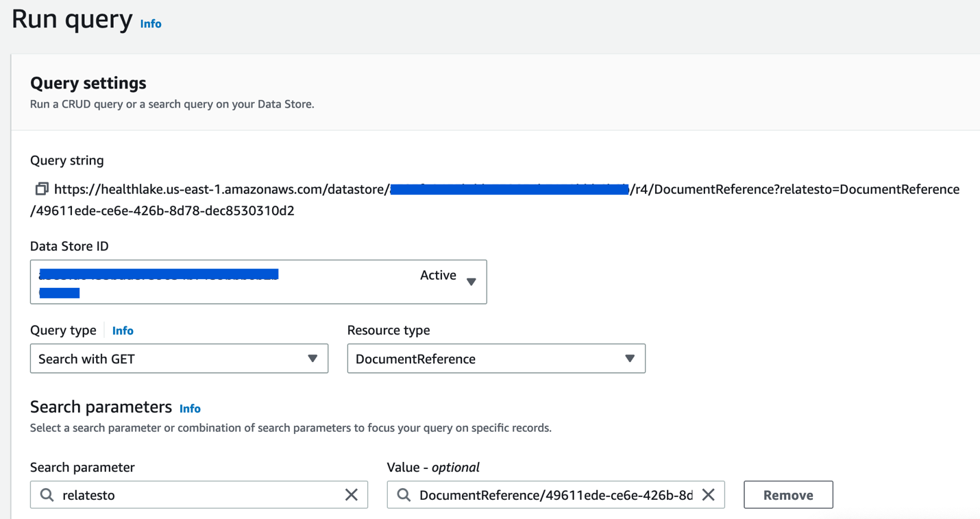Image resolution: width=980 pixels, height=519 pixels.
Task: Click the magnifier icon in the Search parameter field
Action: pos(47,495)
